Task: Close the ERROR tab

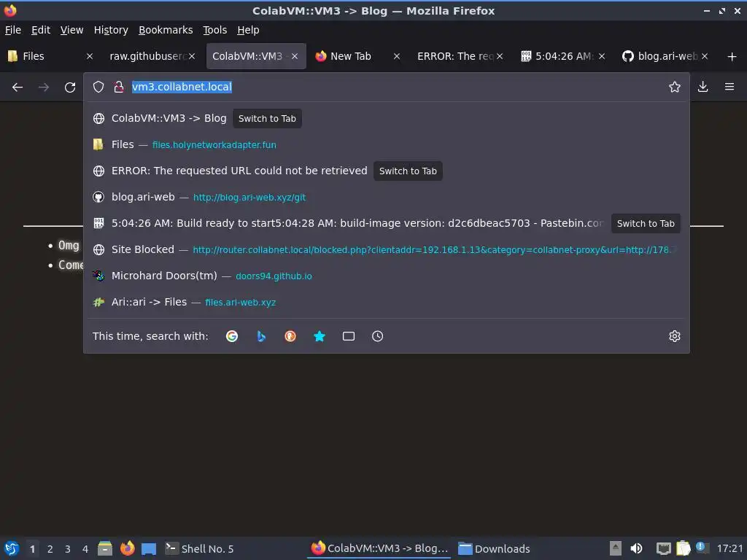Action: (500, 56)
